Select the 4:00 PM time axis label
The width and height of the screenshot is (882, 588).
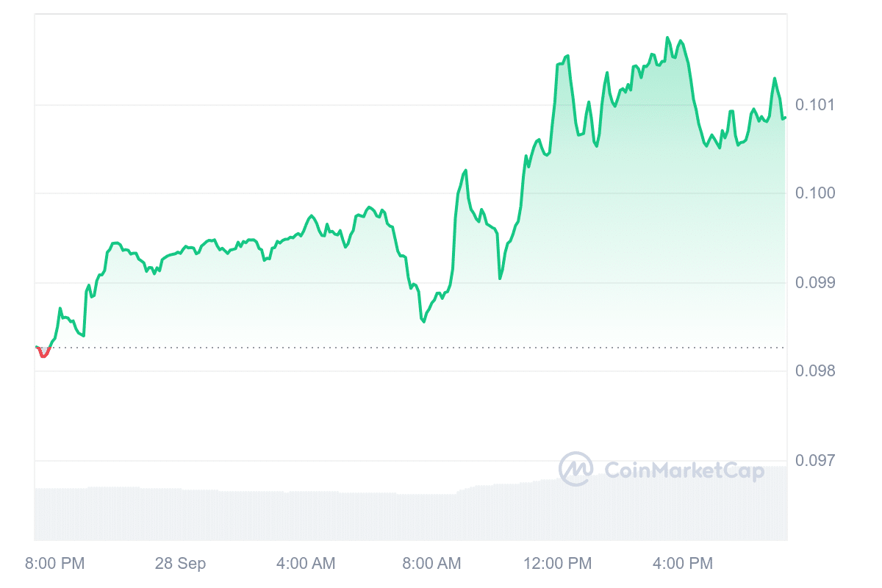pyautogui.click(x=683, y=564)
